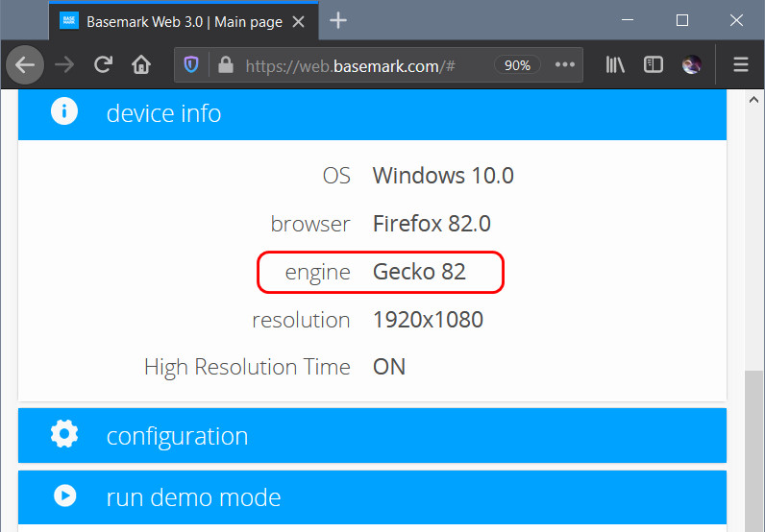Click the 'Windows 10.0' OS value

click(x=443, y=176)
